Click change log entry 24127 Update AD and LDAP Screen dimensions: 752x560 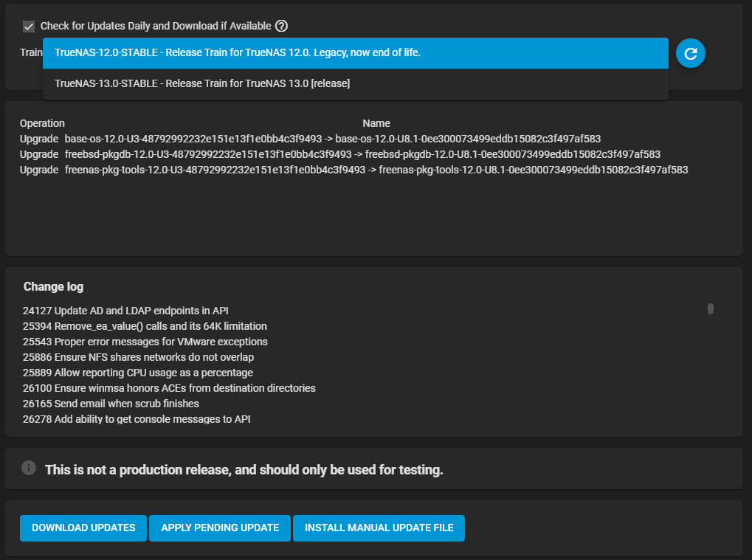coord(125,311)
